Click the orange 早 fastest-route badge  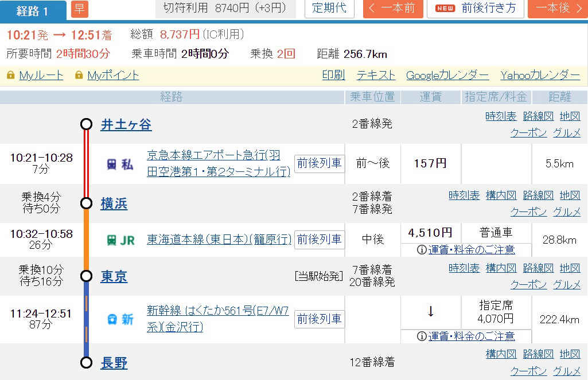[x=80, y=9]
